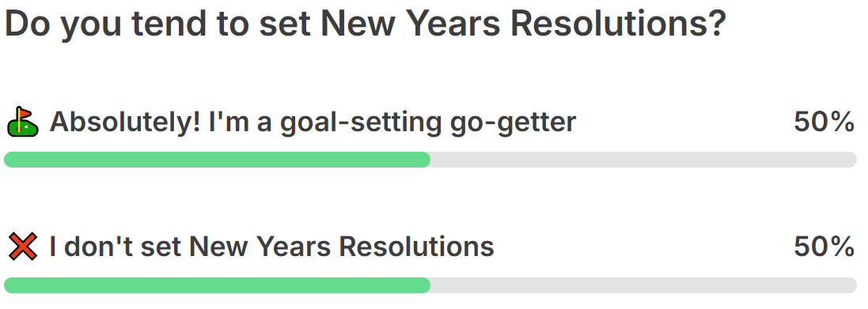Click the right end of first bar track
Viewport: 868px width, 309px height.
pyautogui.click(x=851, y=160)
